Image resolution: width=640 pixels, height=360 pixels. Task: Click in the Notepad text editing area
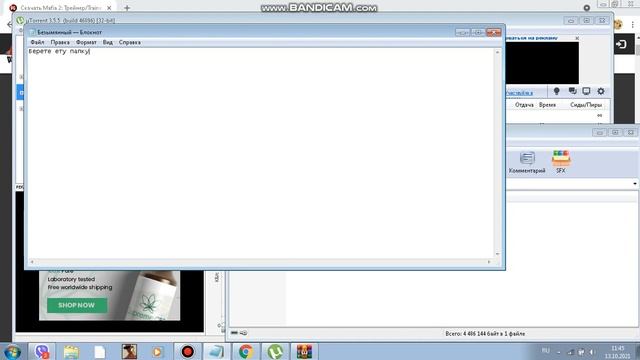260,153
